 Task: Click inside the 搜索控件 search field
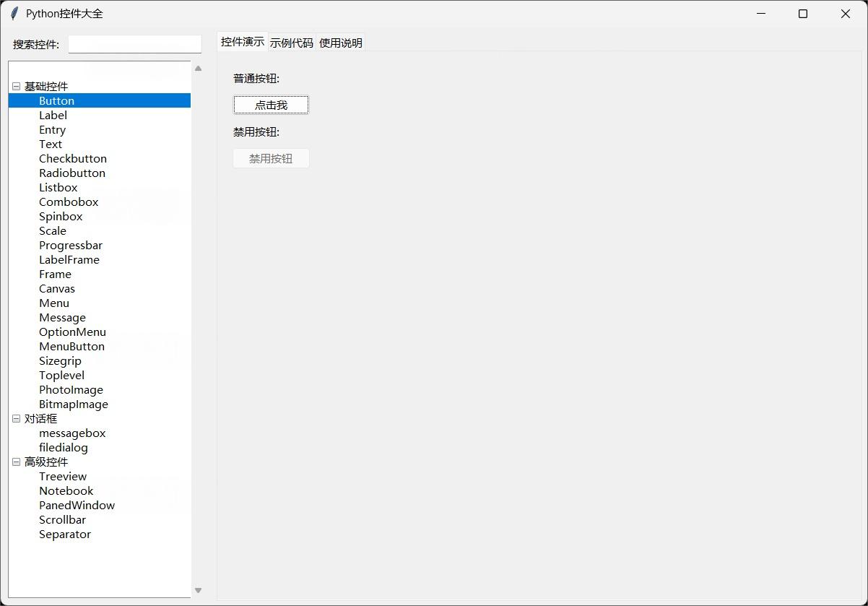[134, 44]
